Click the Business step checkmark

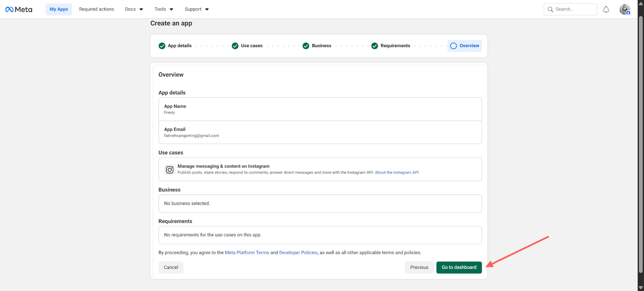[306, 46]
